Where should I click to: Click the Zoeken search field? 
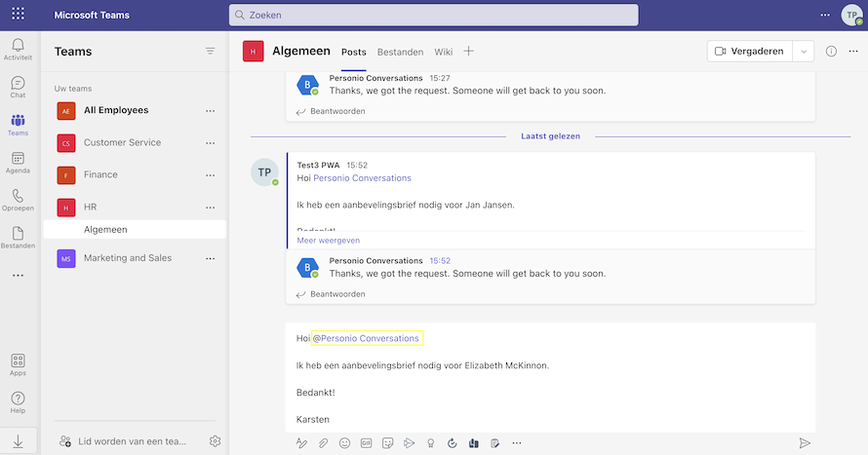tap(433, 15)
